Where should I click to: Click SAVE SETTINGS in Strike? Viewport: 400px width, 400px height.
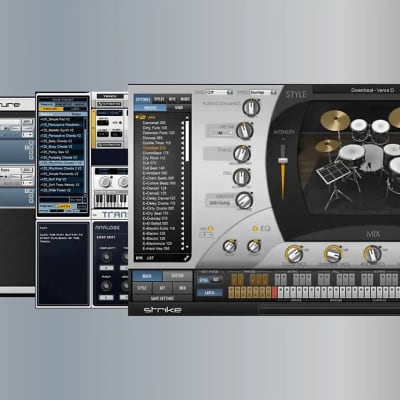(162, 298)
